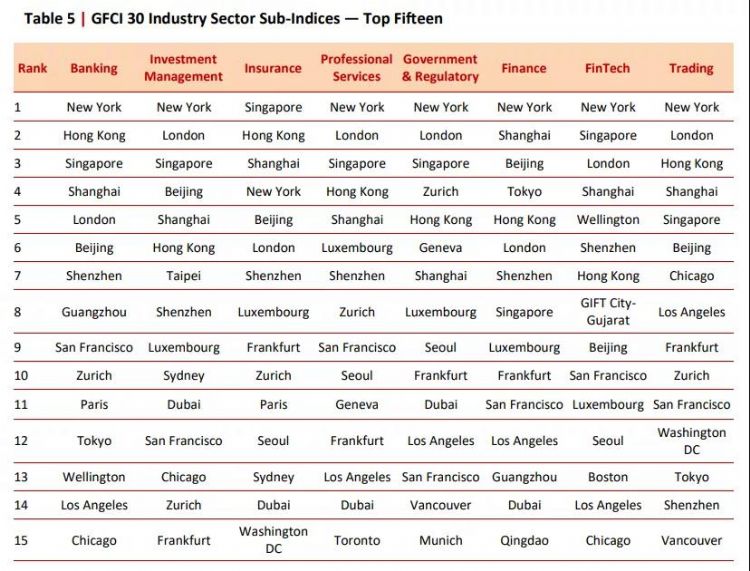Click the Trading column header
Viewport: 750px width, 571px height.
tap(691, 69)
